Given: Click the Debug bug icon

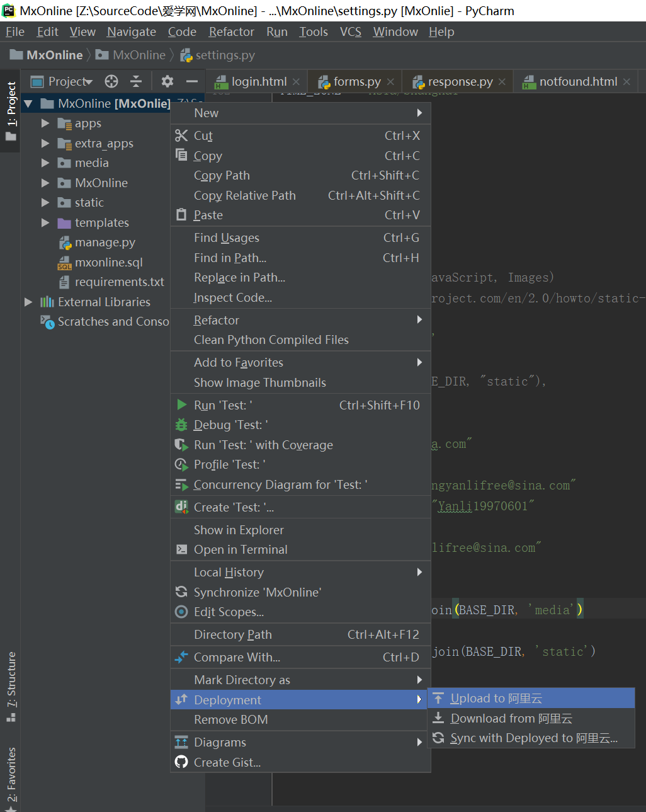Looking at the screenshot, I should 181,425.
